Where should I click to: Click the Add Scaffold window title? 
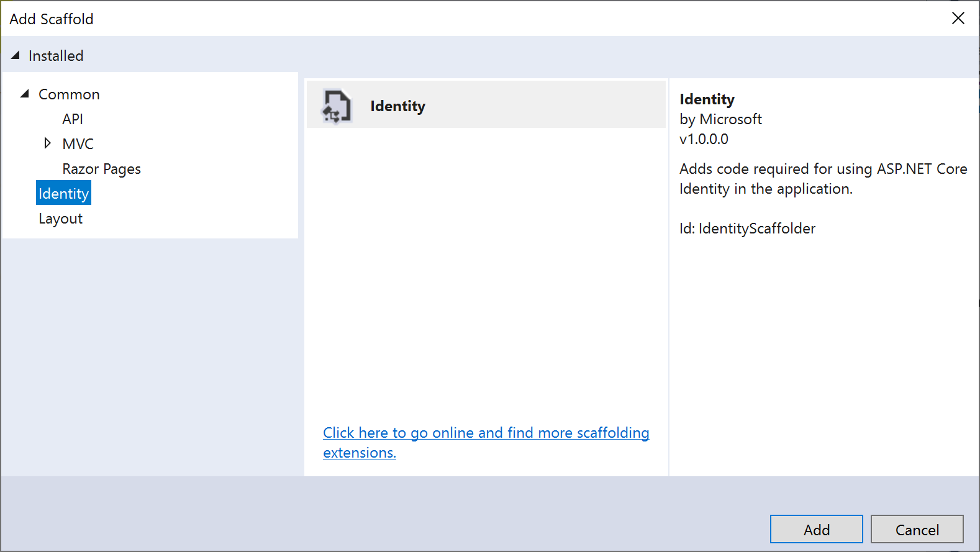52,19
